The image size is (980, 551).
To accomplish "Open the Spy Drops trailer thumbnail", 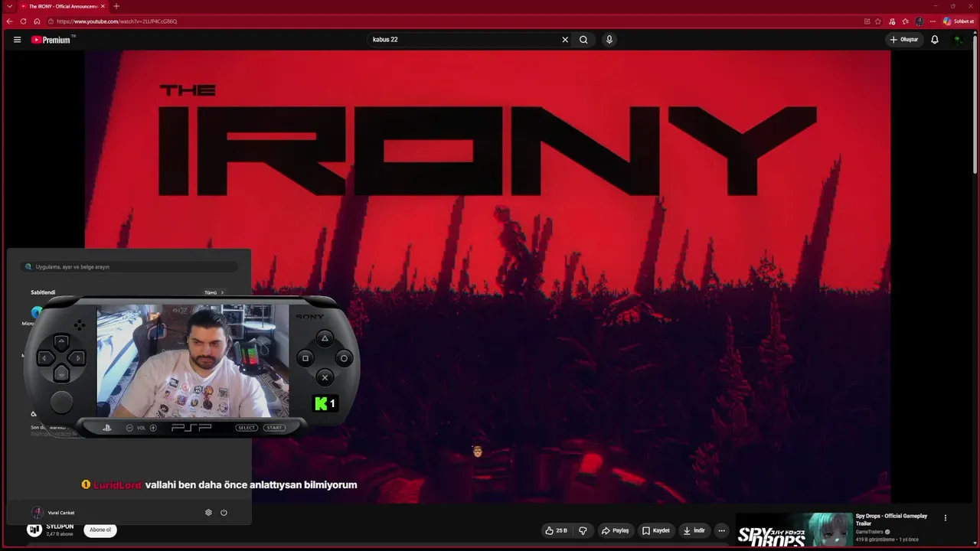I will coord(794,531).
